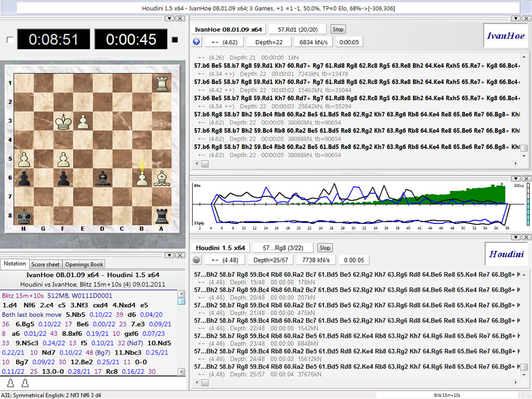Click the IvanHoe output vertical scrollbar thumb

(x=524, y=148)
